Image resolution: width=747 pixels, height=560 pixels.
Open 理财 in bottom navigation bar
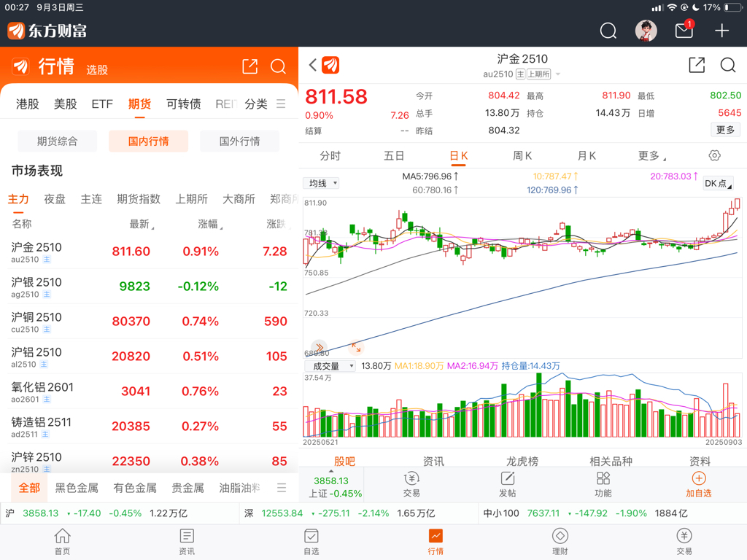(560, 542)
